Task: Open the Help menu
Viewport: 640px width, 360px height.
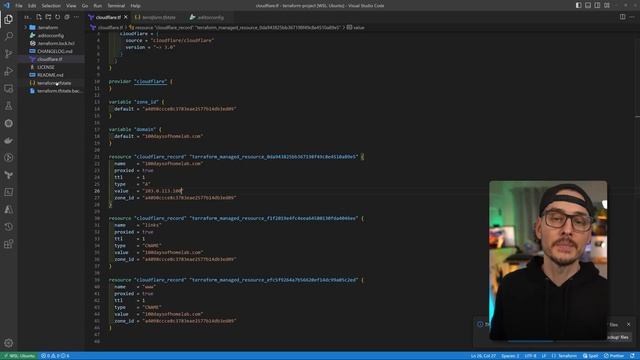Action: coord(136,6)
